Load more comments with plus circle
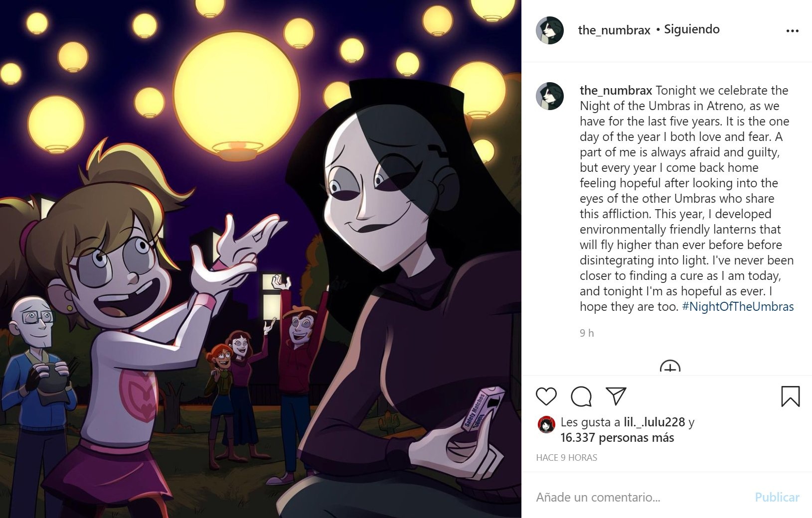Viewport: 812px width, 518px height. [x=670, y=368]
